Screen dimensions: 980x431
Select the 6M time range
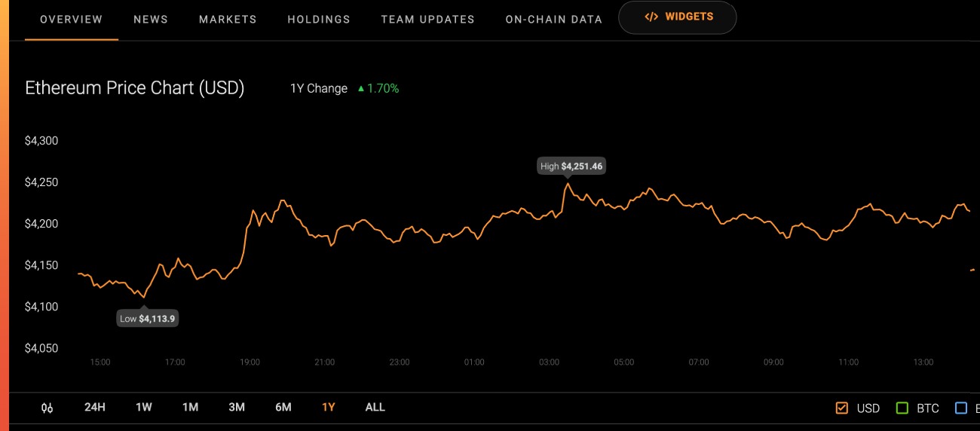tap(283, 408)
